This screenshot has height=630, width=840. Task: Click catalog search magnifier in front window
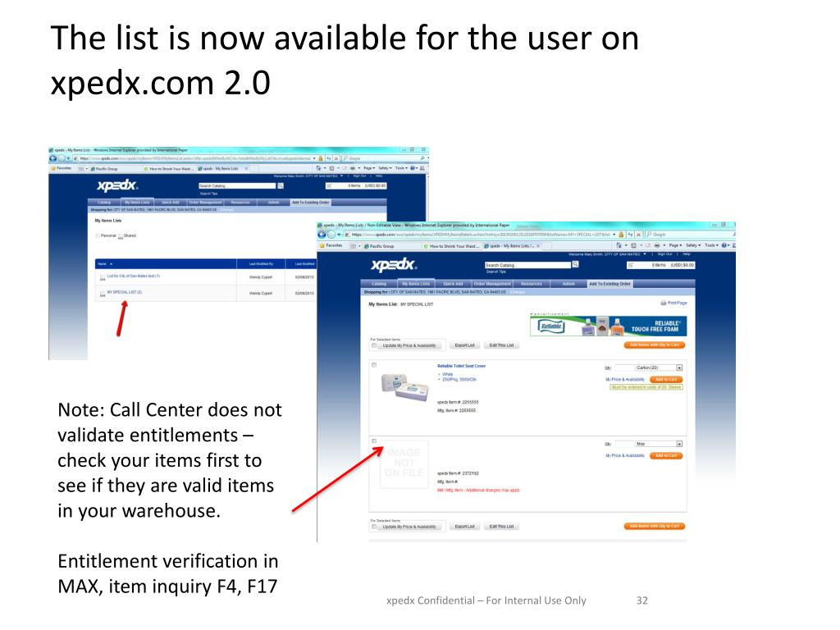575,264
